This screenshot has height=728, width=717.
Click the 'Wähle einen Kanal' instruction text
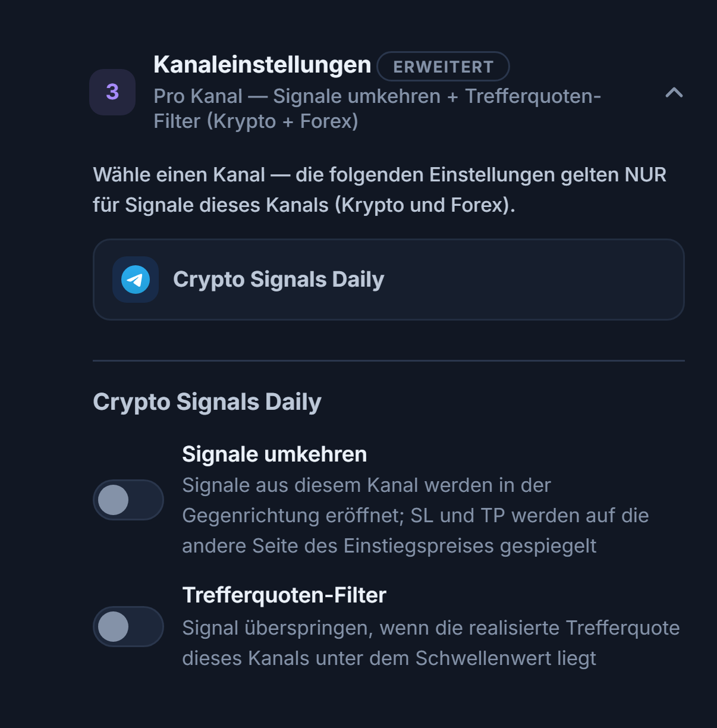379,190
